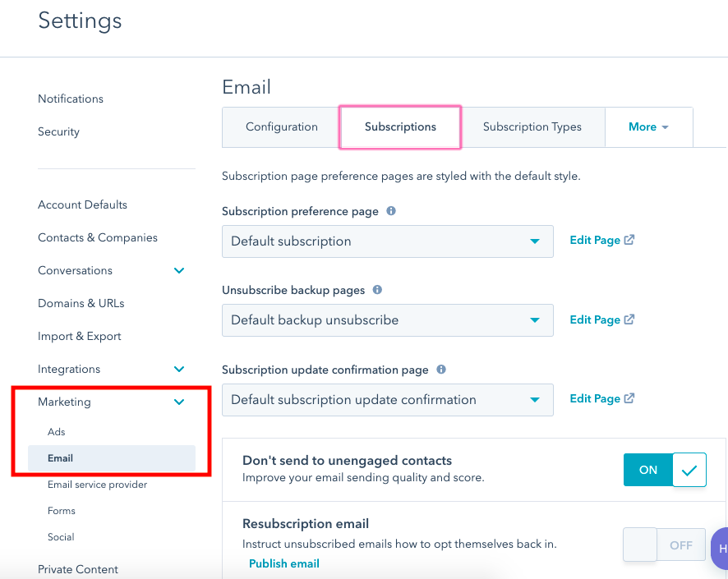728x579 pixels.
Task: Open Default subscription update confirmation dropdown
Action: point(387,400)
